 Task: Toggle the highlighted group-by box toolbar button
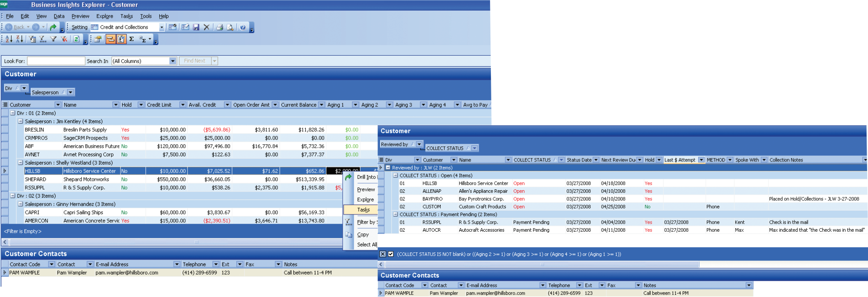110,39
